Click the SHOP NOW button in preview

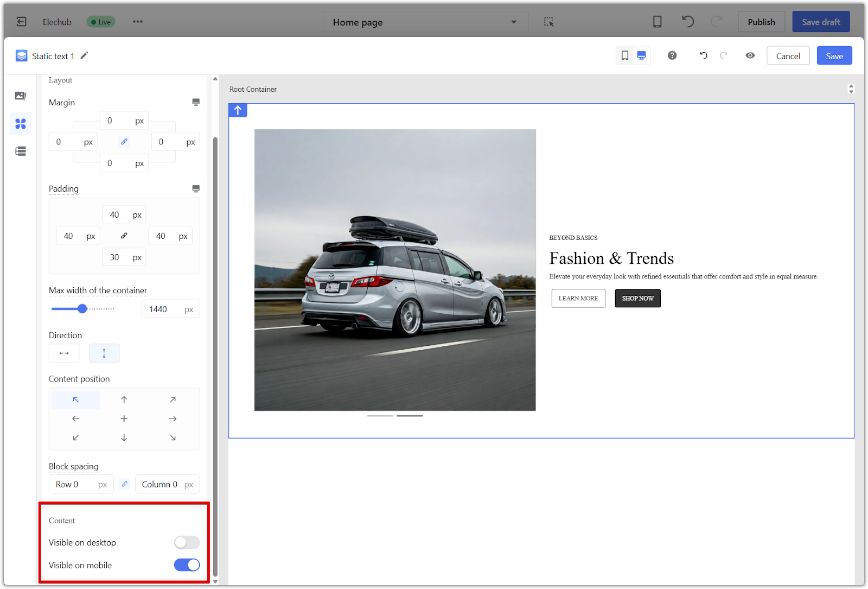click(x=638, y=299)
